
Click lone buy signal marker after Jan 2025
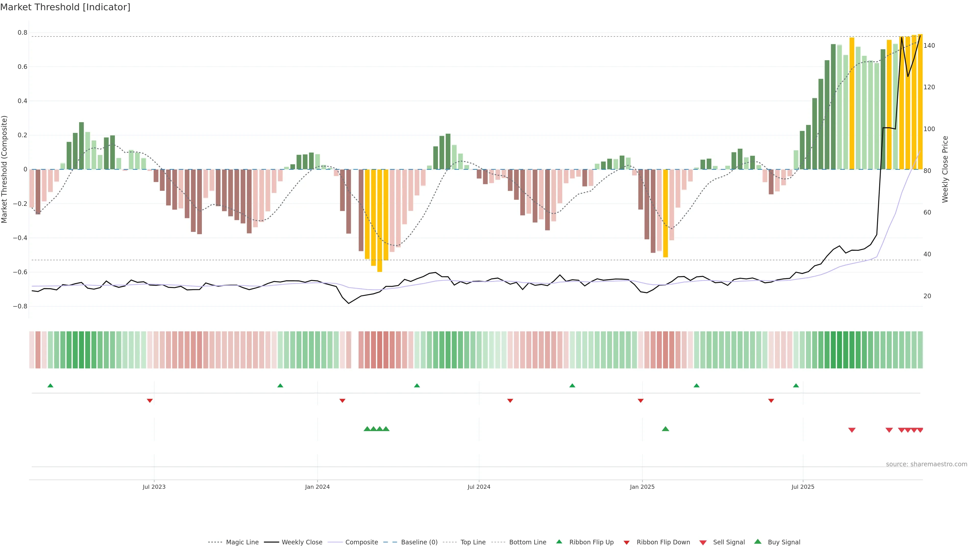(665, 429)
